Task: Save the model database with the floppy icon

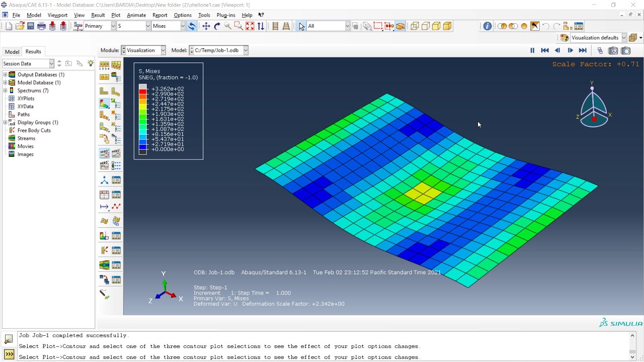Action: (31, 26)
